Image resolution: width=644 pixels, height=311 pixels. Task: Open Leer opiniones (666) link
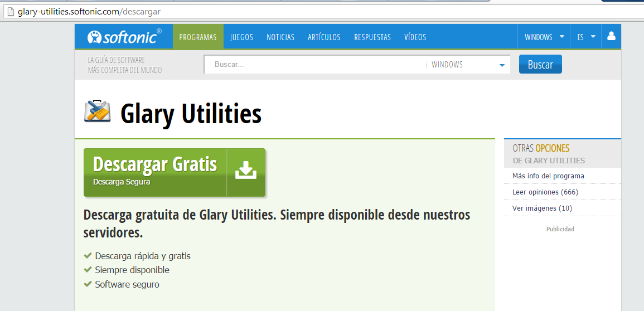[x=545, y=192]
